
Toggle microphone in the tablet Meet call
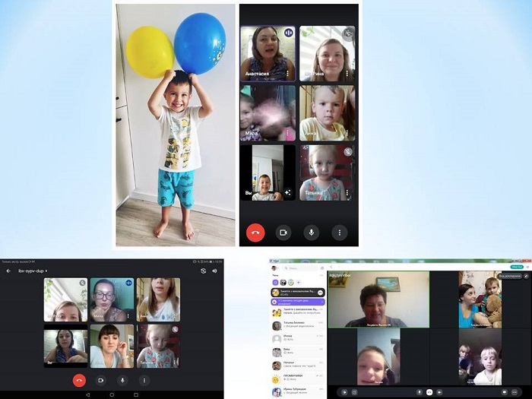(122, 380)
